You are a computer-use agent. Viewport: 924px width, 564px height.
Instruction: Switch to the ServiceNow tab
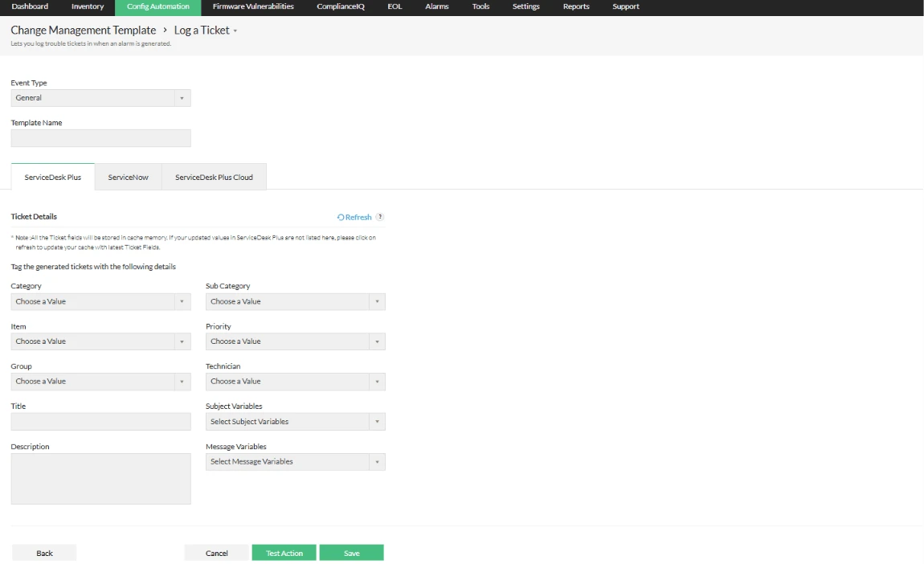(x=128, y=177)
